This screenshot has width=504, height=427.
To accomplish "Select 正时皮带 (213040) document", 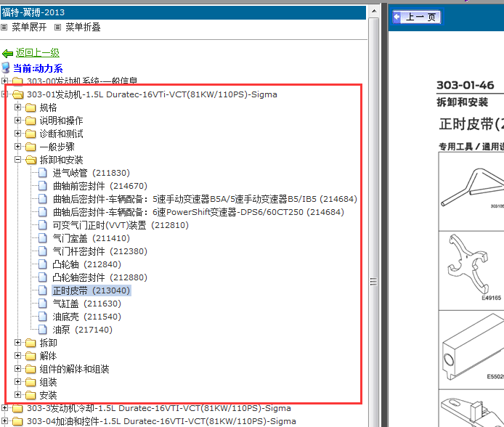I will point(92,290).
